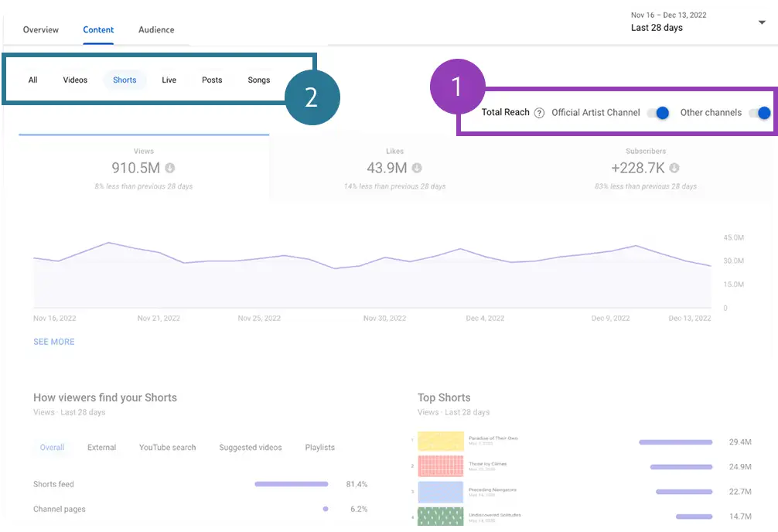Click the Nov 16, 2022 chart axis label
This screenshot has height=532, width=778.
click(x=55, y=319)
